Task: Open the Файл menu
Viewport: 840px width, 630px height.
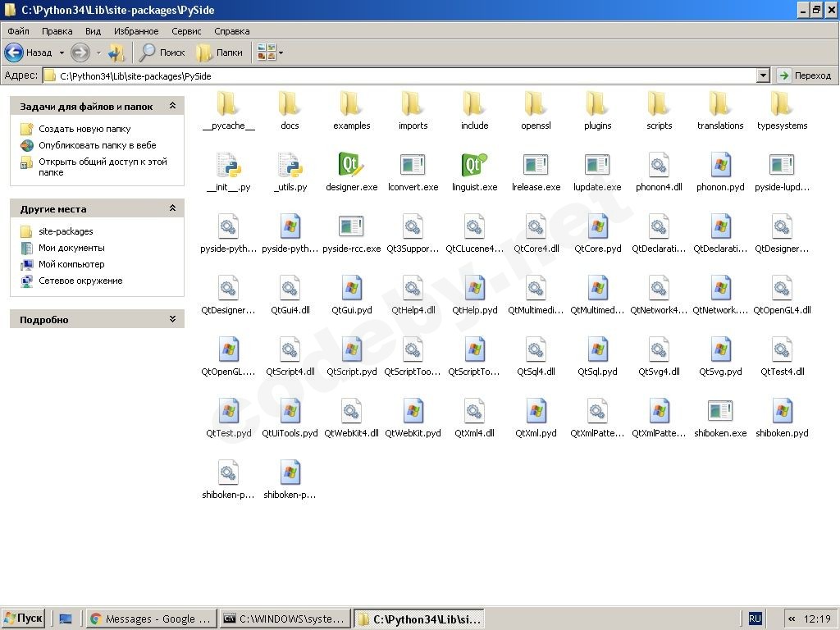Action: point(18,31)
